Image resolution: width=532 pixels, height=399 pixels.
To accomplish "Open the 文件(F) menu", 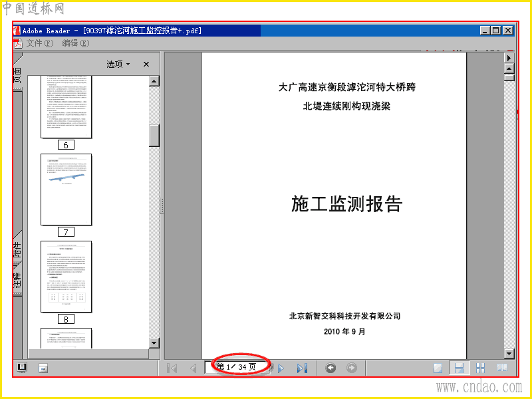I will (x=40, y=43).
